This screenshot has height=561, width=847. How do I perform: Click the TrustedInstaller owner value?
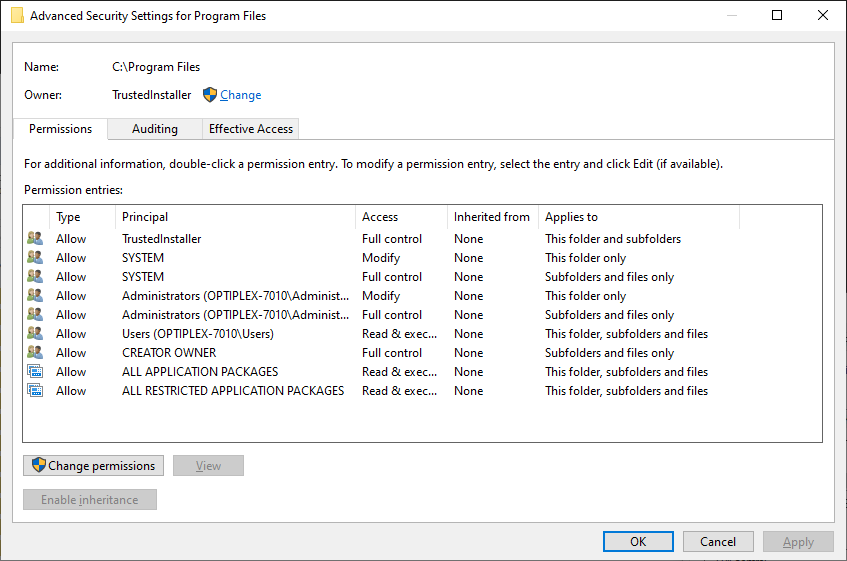click(x=152, y=95)
